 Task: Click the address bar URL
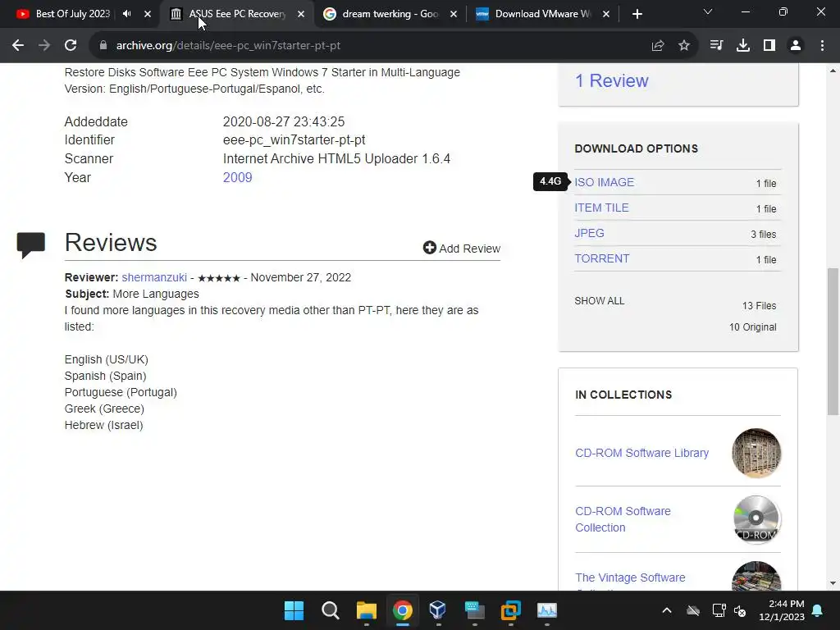tap(228, 46)
